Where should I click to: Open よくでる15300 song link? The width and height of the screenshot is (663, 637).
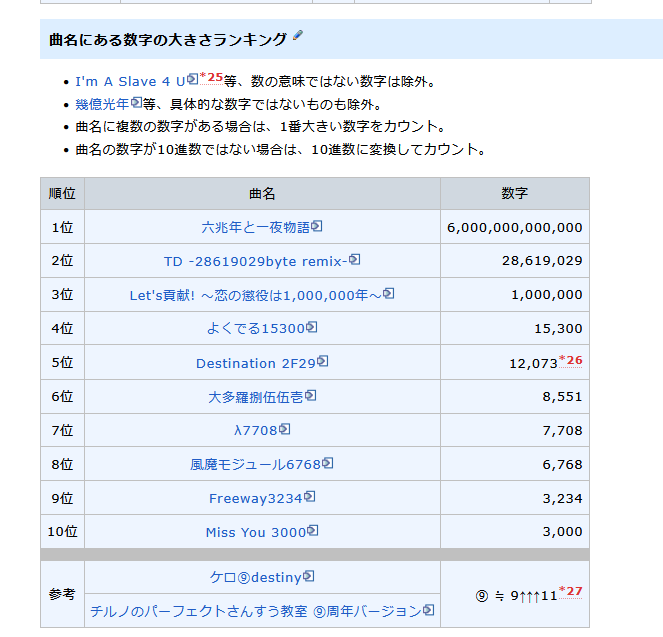(x=256, y=328)
